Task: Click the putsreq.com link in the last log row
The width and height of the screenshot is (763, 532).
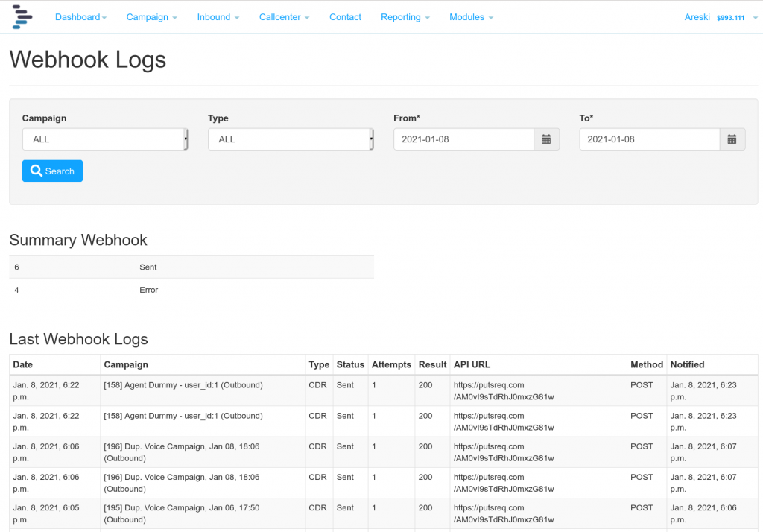Action: coord(500,513)
